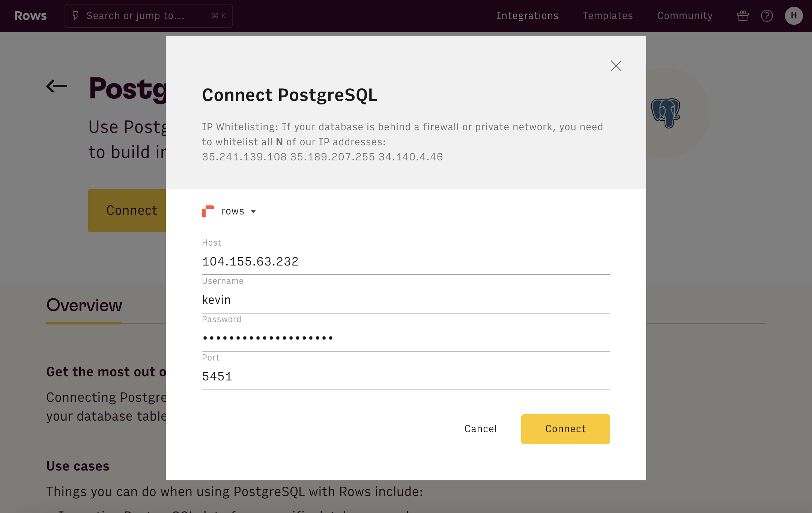Open the Community nav link

tap(685, 16)
